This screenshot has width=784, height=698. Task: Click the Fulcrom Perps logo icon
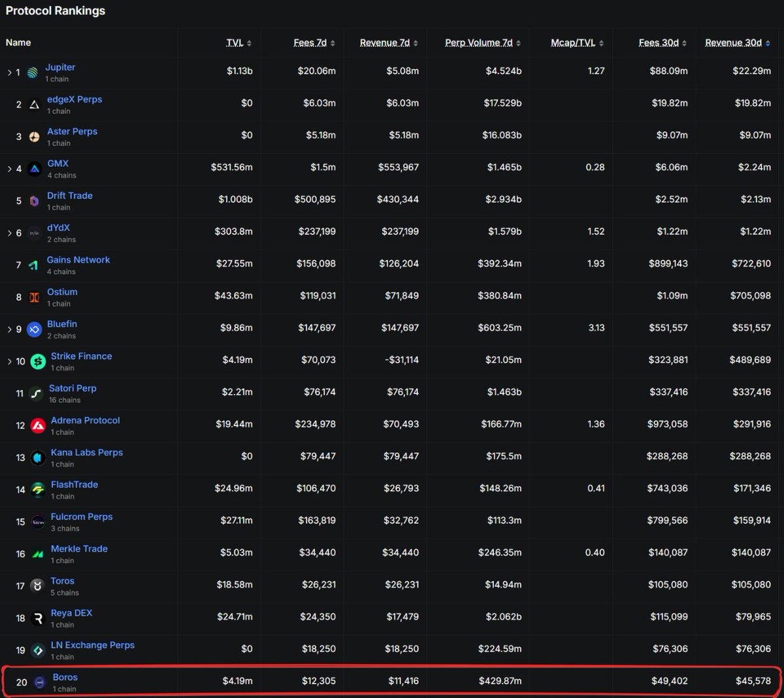point(39,522)
